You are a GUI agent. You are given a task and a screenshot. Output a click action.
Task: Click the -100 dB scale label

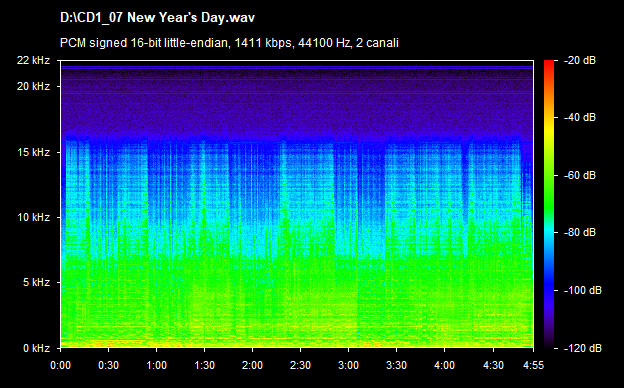tap(583, 291)
